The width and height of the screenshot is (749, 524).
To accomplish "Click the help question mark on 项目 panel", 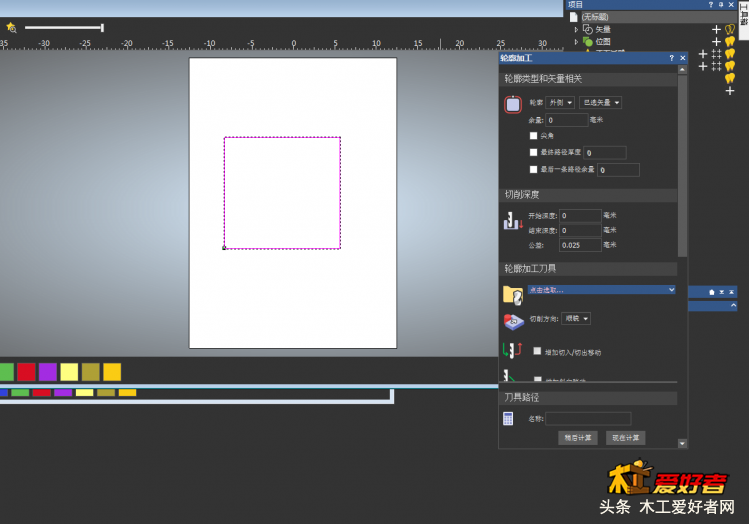I will (711, 5).
